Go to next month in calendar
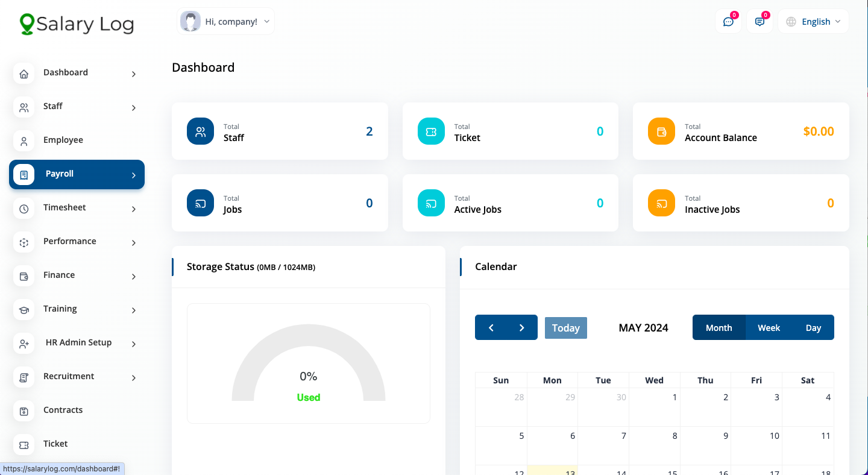 click(521, 328)
